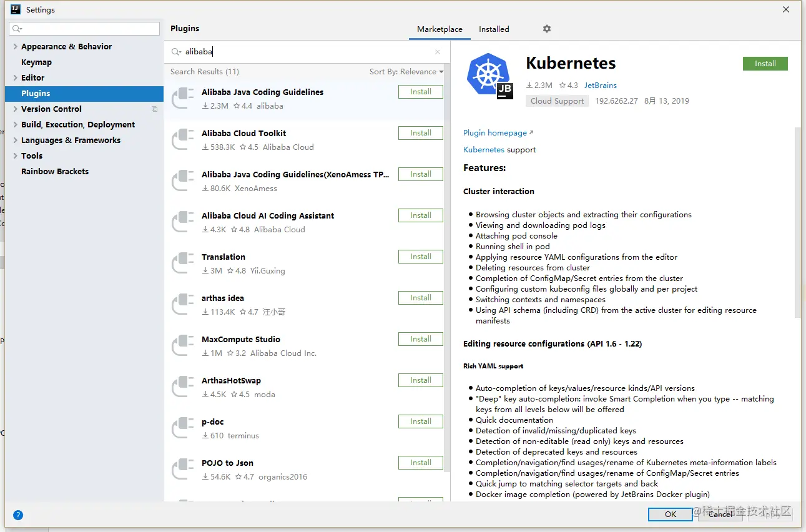Select Plugins in the settings tree
The height and width of the screenshot is (532, 806).
84,93
